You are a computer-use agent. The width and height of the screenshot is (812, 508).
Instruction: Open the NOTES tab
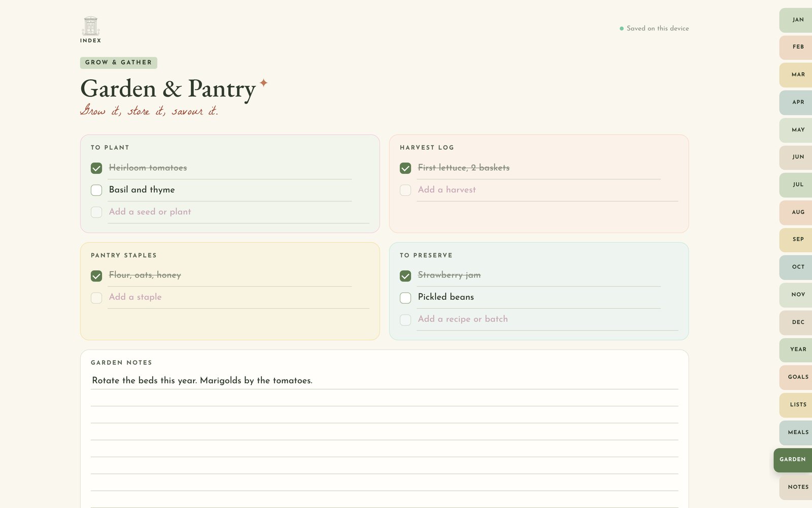click(x=796, y=487)
